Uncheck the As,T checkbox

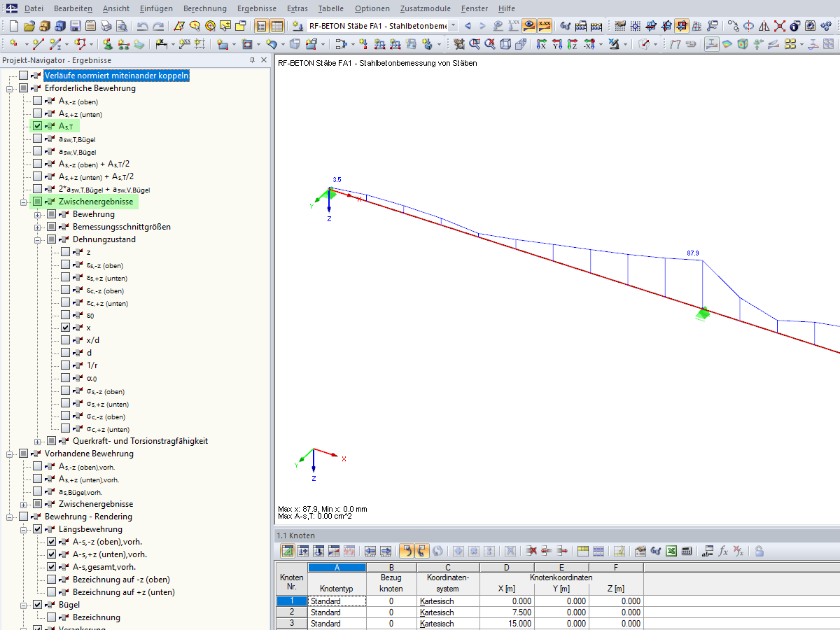[38, 126]
